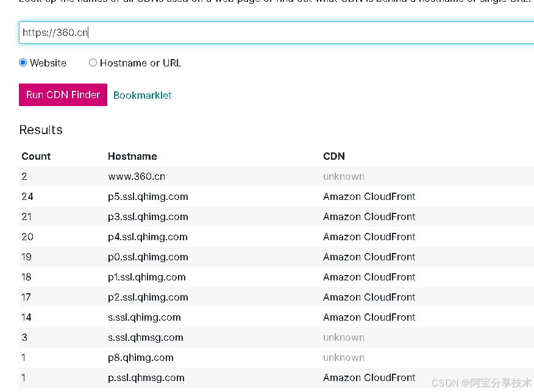534x392 pixels.
Task: Click count 1 in the p8.qhimg.com row
Action: tap(24, 357)
